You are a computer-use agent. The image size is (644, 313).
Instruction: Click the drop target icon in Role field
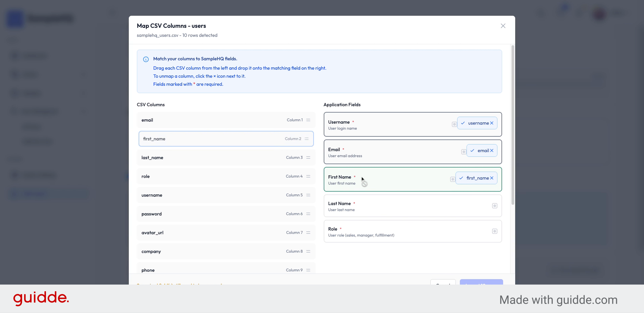click(x=494, y=231)
